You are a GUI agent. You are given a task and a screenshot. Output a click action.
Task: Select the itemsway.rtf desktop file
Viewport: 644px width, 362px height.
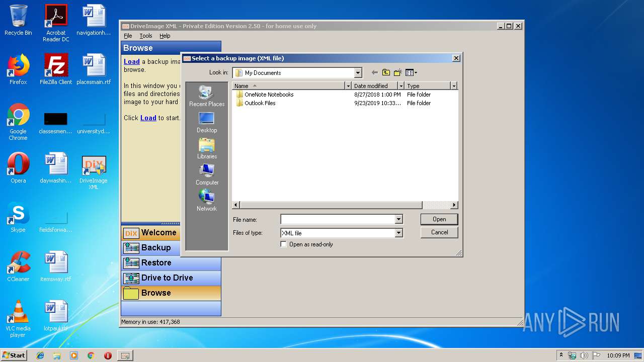(x=56, y=266)
